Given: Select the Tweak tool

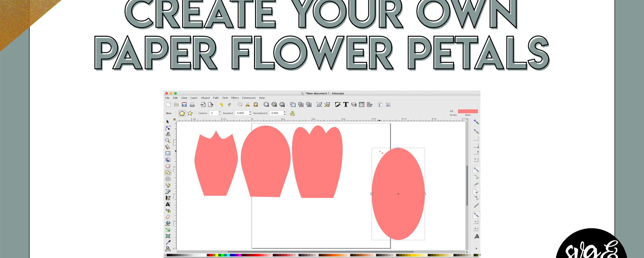Looking at the screenshot, I should tap(168, 134).
